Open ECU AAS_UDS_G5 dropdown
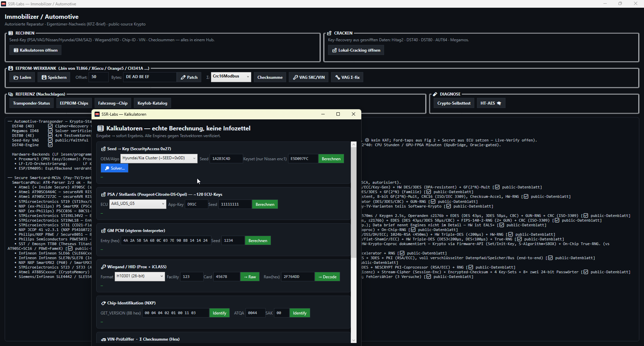This screenshot has height=346, width=644. point(138,204)
